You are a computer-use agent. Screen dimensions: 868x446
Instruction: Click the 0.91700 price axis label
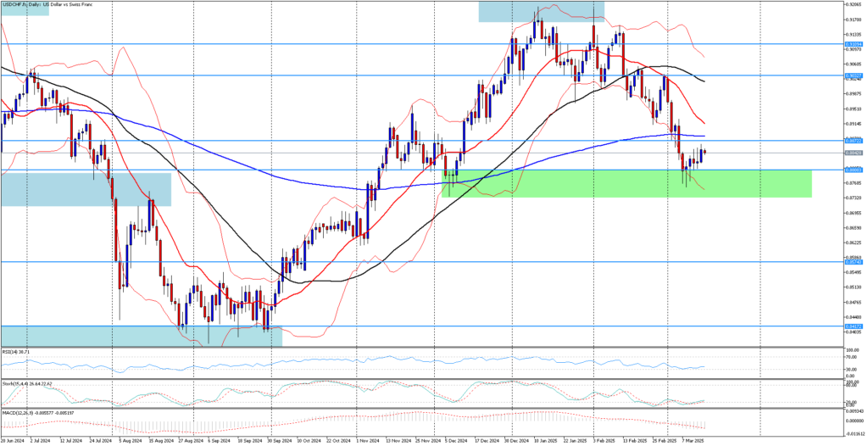pos(853,20)
